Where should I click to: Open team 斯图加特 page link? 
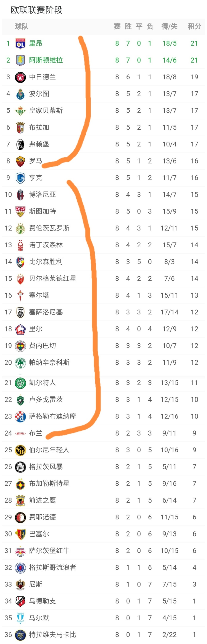[x=42, y=211]
